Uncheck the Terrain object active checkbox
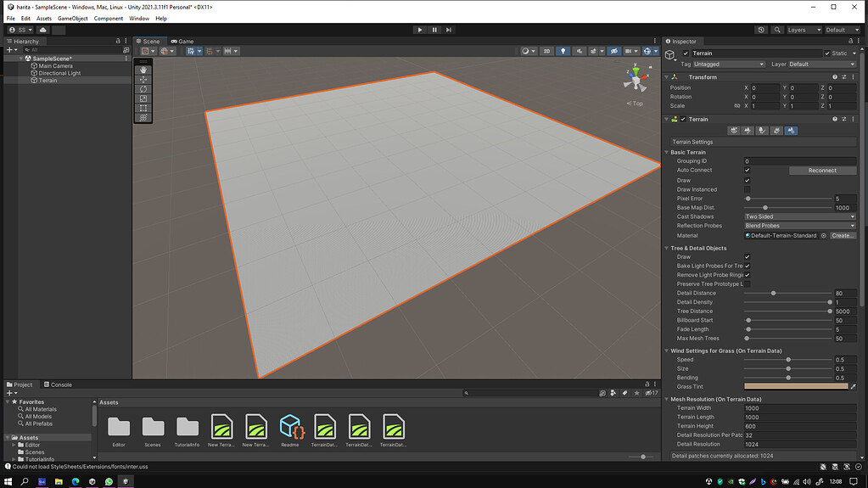868x488 pixels. pyautogui.click(x=686, y=53)
